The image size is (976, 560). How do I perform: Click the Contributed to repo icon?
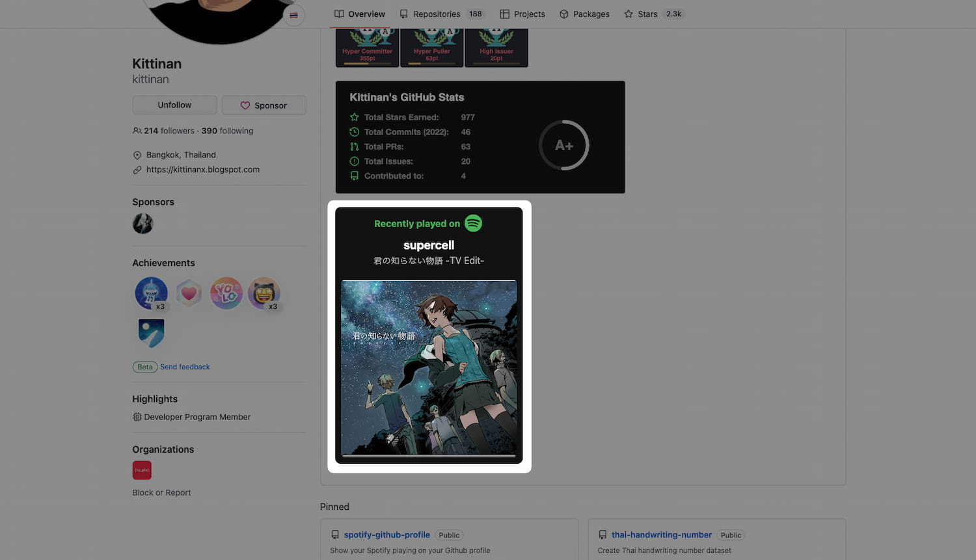[355, 176]
